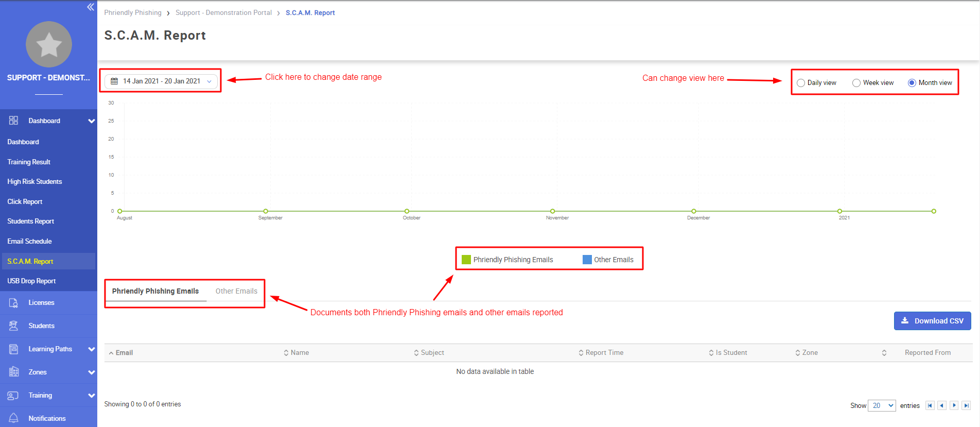Click the calendar icon in date range
The image size is (980, 427).
(114, 81)
